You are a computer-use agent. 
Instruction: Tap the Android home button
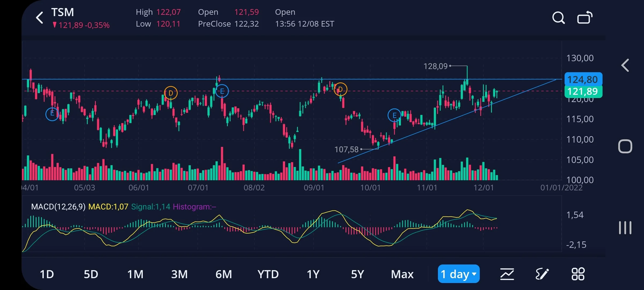pyautogui.click(x=625, y=147)
